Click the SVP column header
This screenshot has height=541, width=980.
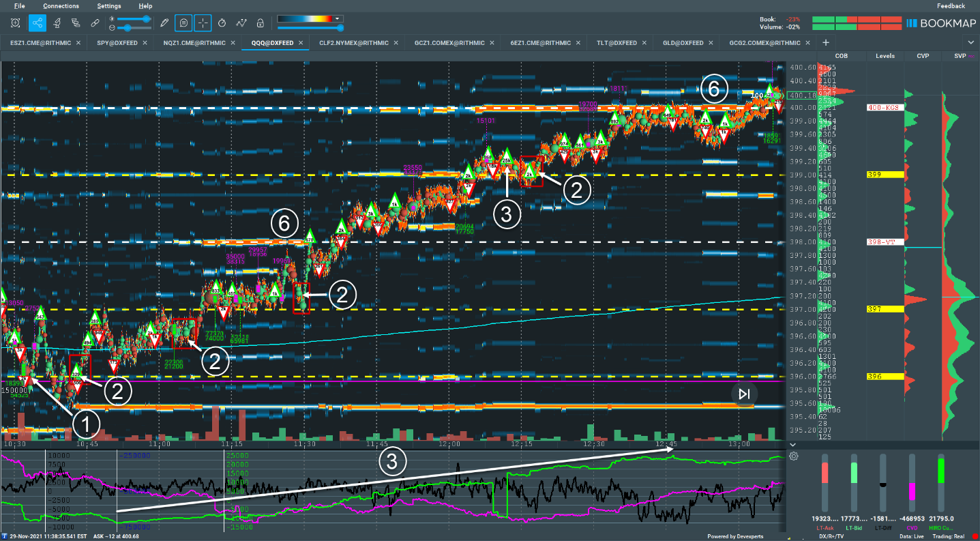960,56
